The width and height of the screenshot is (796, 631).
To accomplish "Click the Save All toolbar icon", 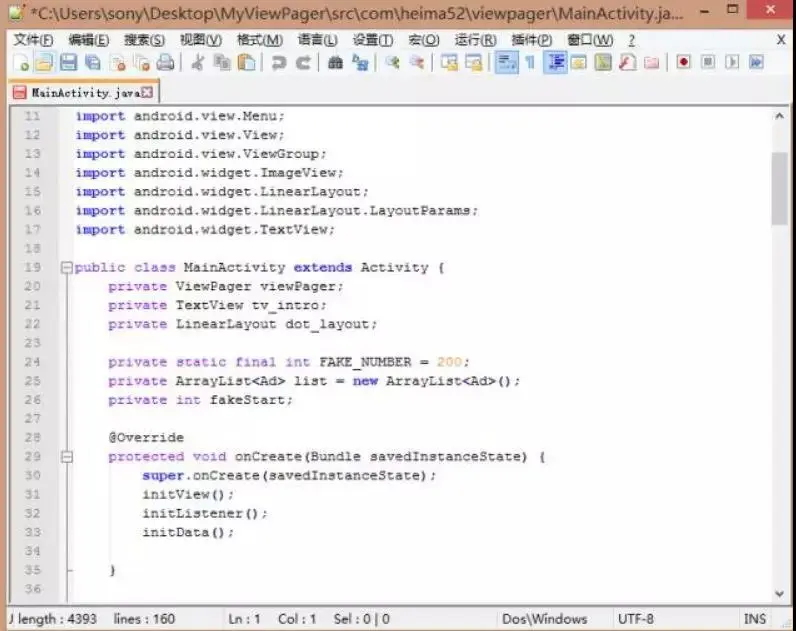I will click(92, 63).
